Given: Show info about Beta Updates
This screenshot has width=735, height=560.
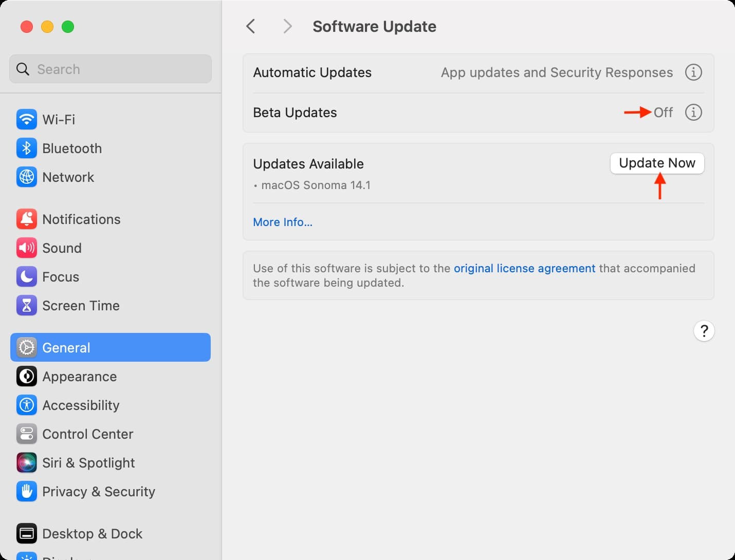Looking at the screenshot, I should [693, 113].
